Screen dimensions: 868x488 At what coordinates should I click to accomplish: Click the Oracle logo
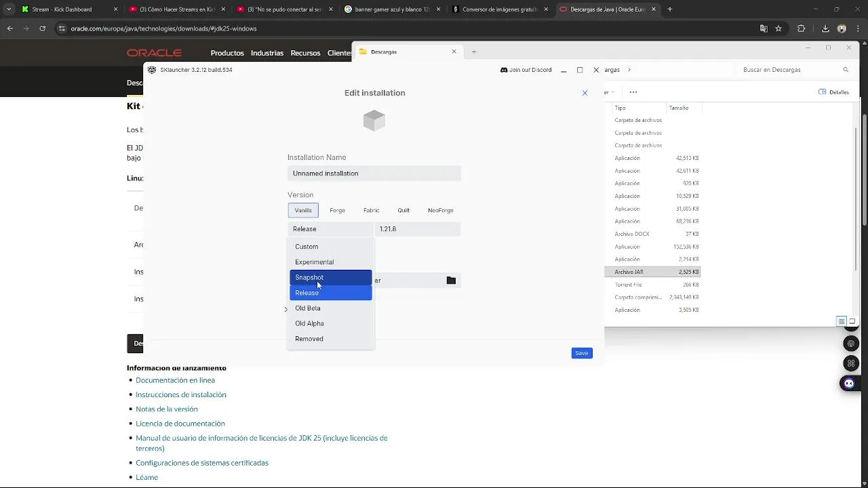[x=154, y=53]
